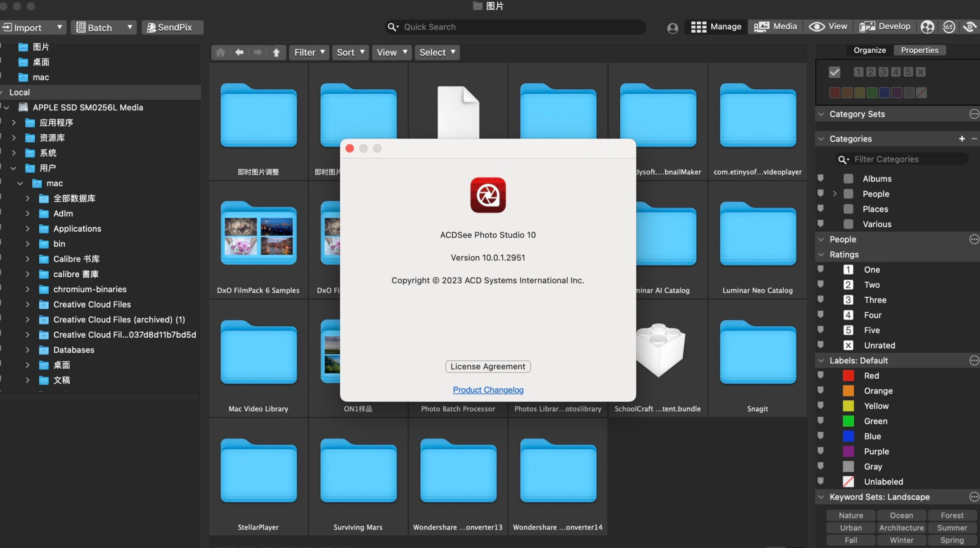Open Labels: Default options ellipsis icon
The height and width of the screenshot is (548, 980).
coord(974,360)
